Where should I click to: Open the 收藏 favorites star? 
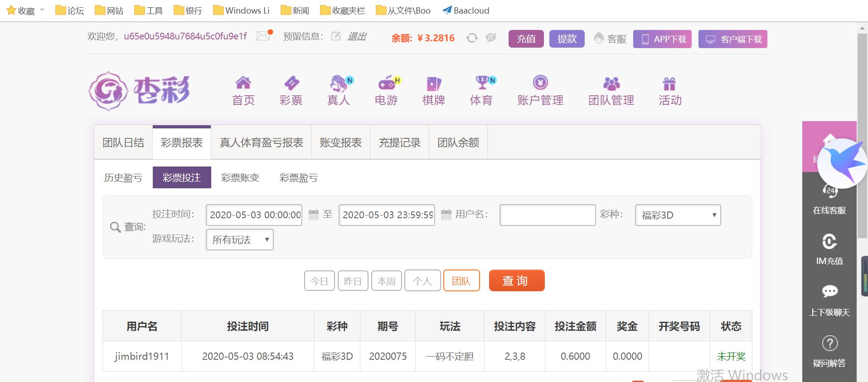click(x=11, y=10)
